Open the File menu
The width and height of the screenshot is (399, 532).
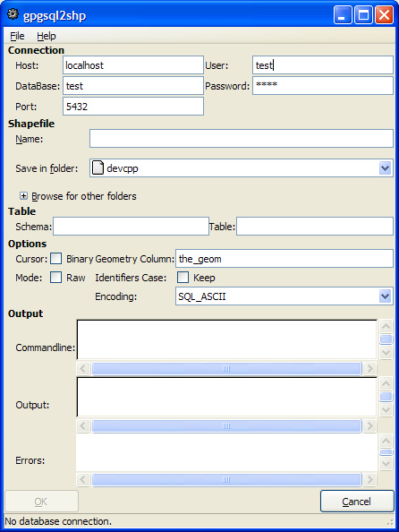click(17, 36)
